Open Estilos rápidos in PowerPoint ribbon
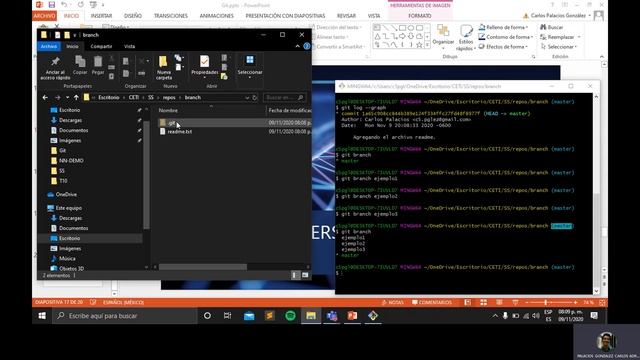This screenshot has height=360, width=640. (x=466, y=38)
